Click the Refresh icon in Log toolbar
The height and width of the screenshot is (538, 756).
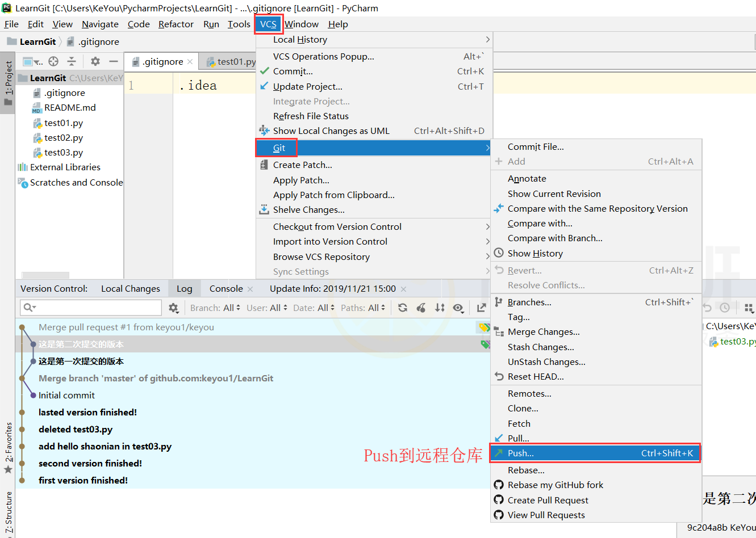pyautogui.click(x=403, y=308)
